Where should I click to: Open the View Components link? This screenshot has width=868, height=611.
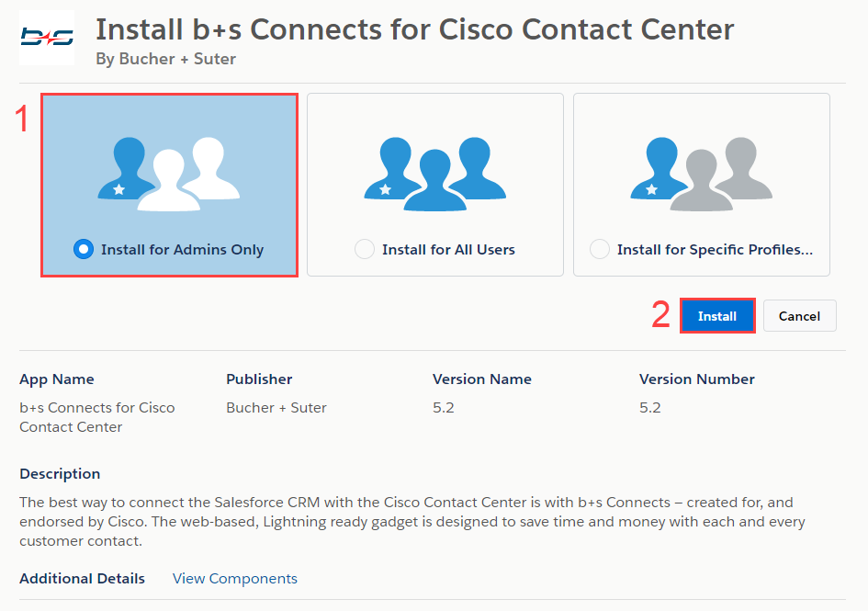pyautogui.click(x=235, y=578)
